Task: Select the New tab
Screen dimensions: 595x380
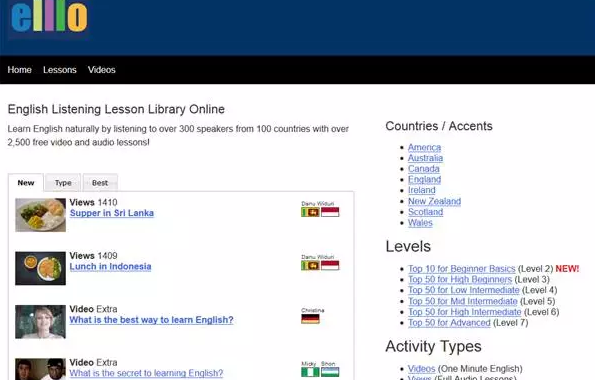Action: [x=26, y=183]
